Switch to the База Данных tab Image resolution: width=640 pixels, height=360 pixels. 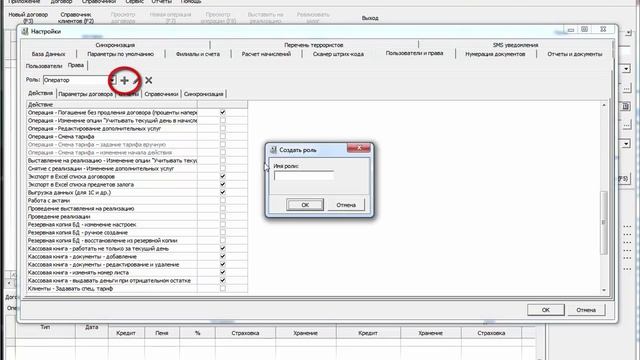(48, 54)
